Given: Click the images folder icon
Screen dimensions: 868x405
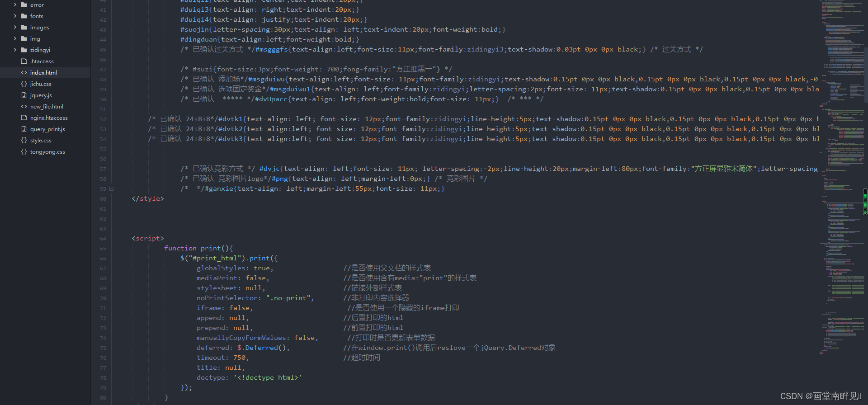Looking at the screenshot, I should 24,27.
